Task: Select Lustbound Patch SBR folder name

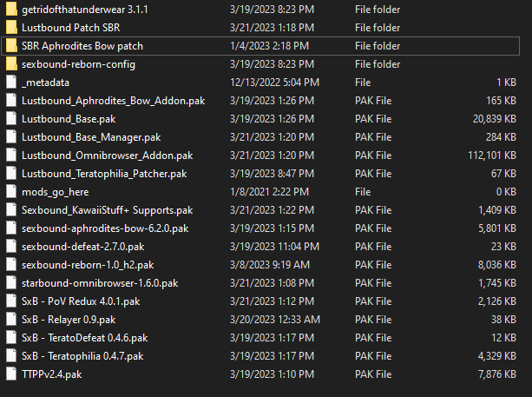Action: click(x=70, y=28)
